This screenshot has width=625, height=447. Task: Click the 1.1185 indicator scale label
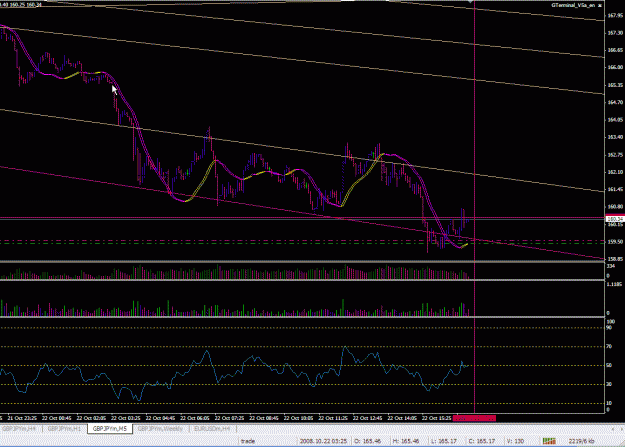(614, 284)
